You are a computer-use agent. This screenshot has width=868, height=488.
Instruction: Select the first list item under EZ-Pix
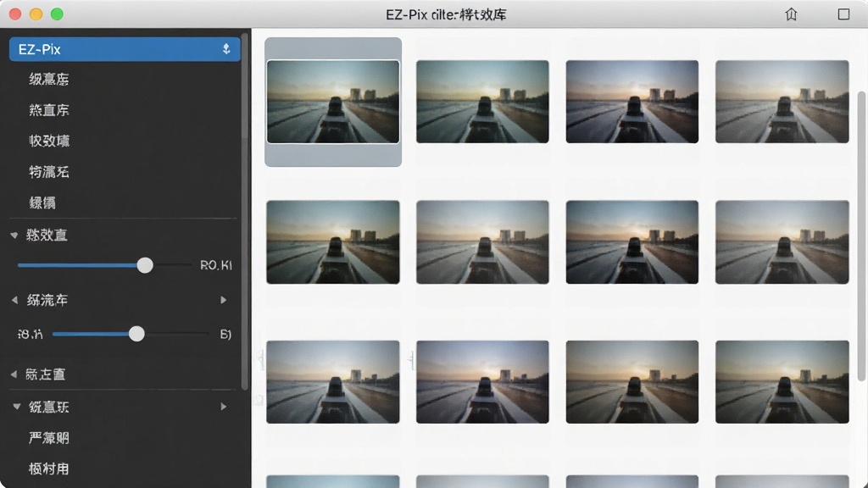[x=49, y=79]
